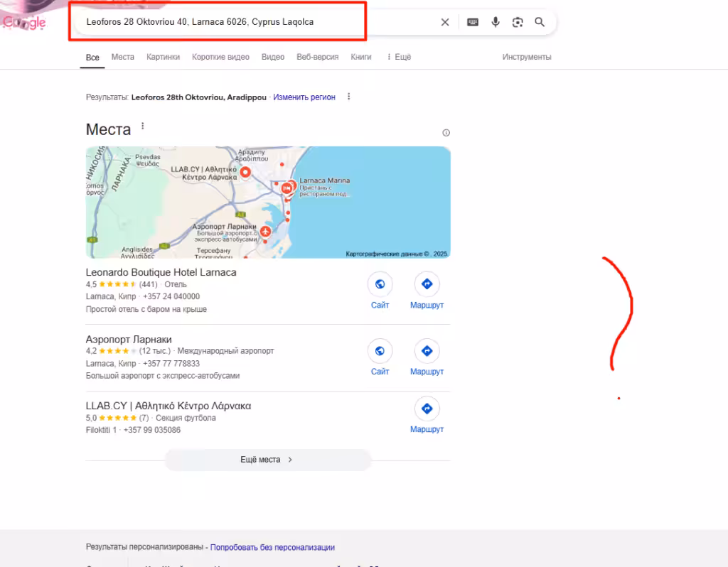Screen dimensions: 728x567
Task: Open the Веб-версия tab
Action: [x=318, y=57]
